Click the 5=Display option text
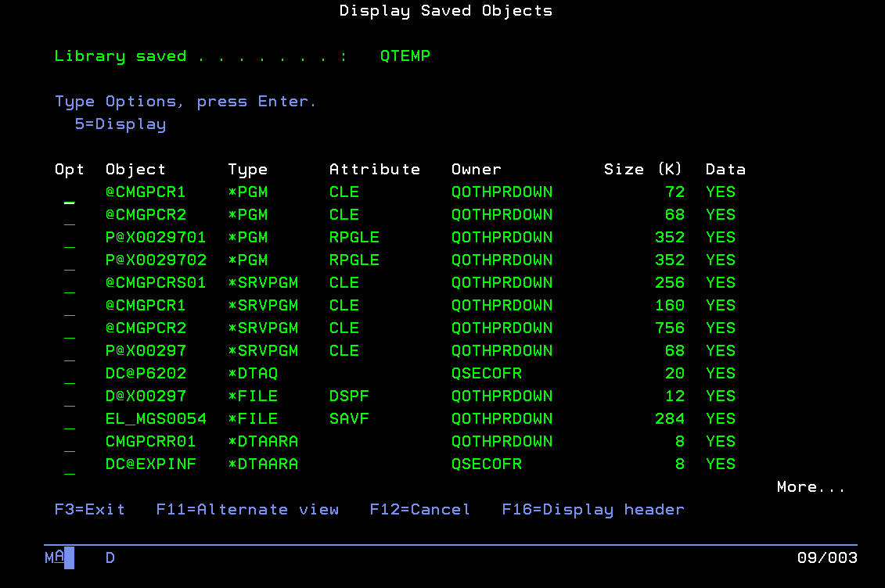The width and height of the screenshot is (885, 588). 121,124
